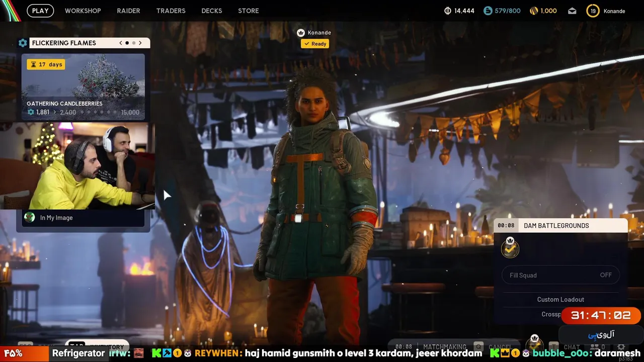This screenshot has height=362, width=644.
Task: Select the Custom Loadout option
Action: coord(560,299)
